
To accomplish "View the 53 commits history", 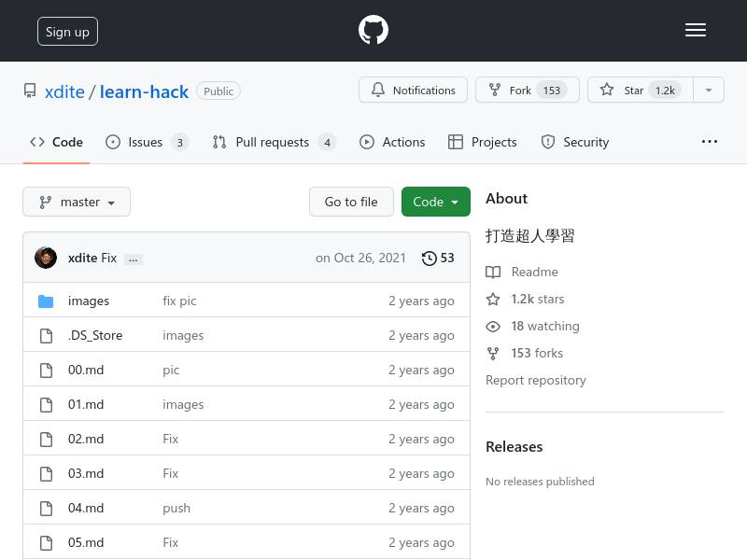I will [438, 259].
